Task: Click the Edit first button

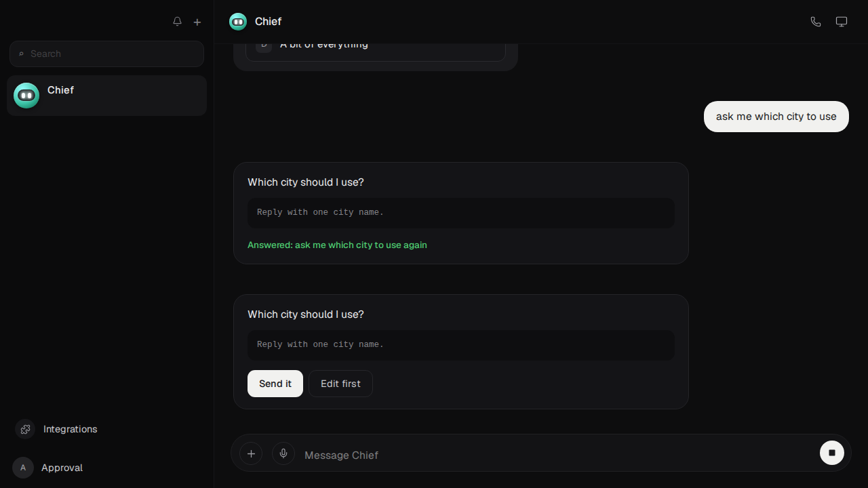Action: 340,384
